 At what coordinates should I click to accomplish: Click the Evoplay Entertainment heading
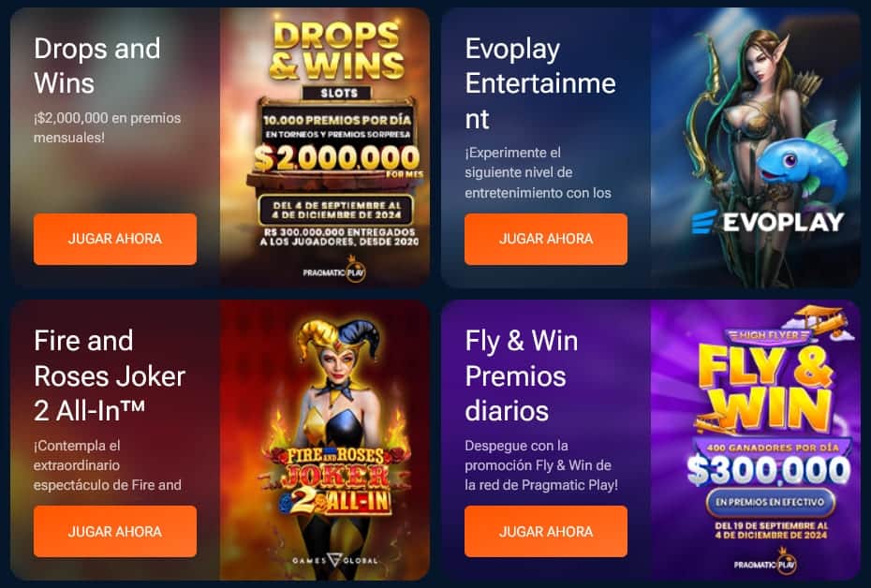pos(540,83)
